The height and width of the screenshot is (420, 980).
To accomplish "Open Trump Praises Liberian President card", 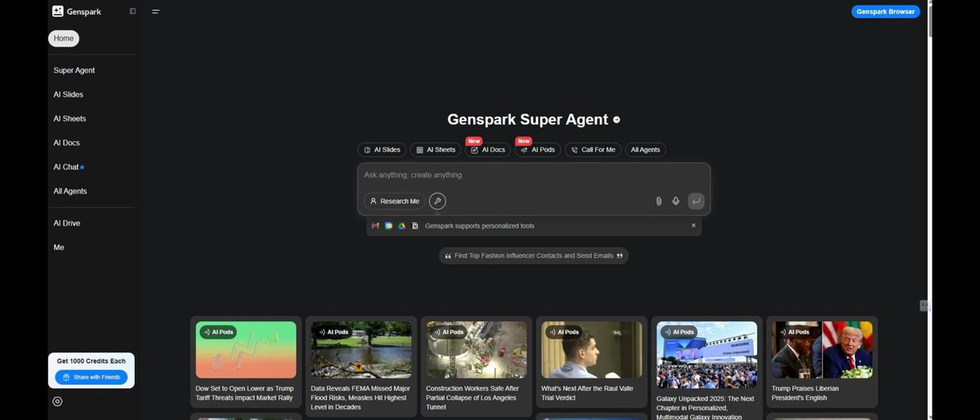I will click(822, 362).
